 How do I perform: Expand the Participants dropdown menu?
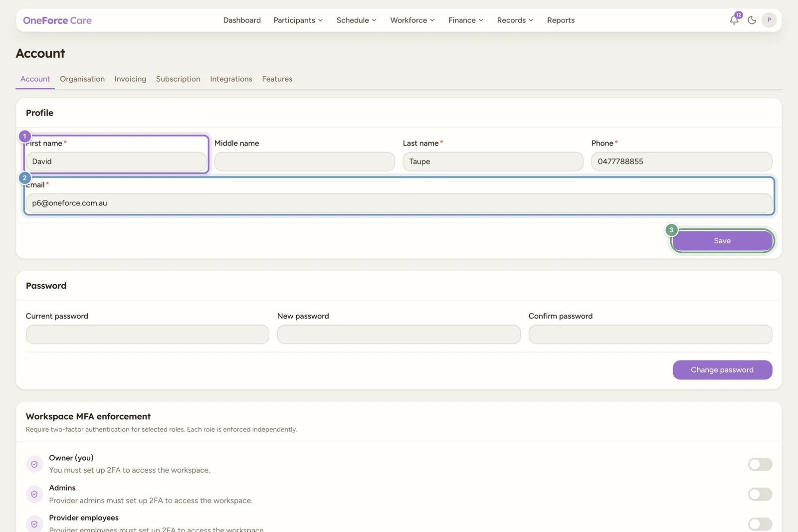298,20
